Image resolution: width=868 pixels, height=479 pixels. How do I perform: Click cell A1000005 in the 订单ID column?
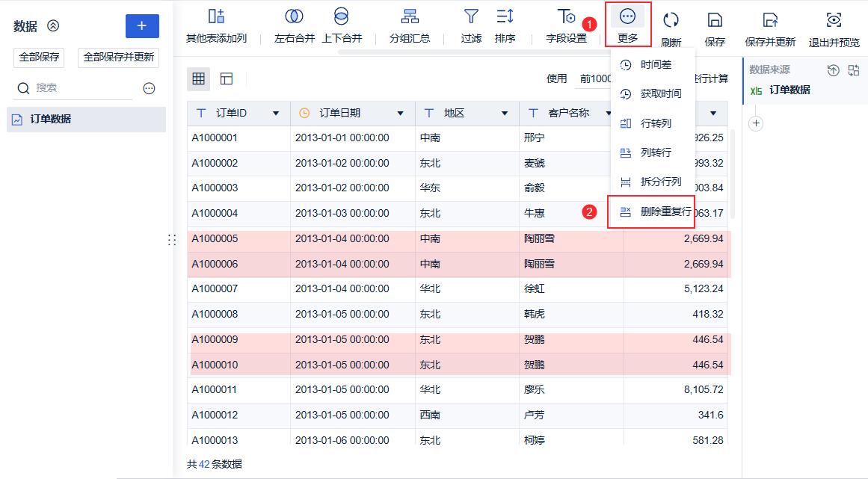238,239
